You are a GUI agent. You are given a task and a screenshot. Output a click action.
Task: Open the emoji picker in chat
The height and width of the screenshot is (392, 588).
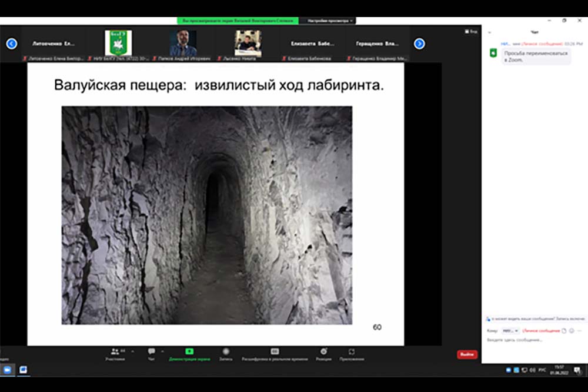[571, 330]
